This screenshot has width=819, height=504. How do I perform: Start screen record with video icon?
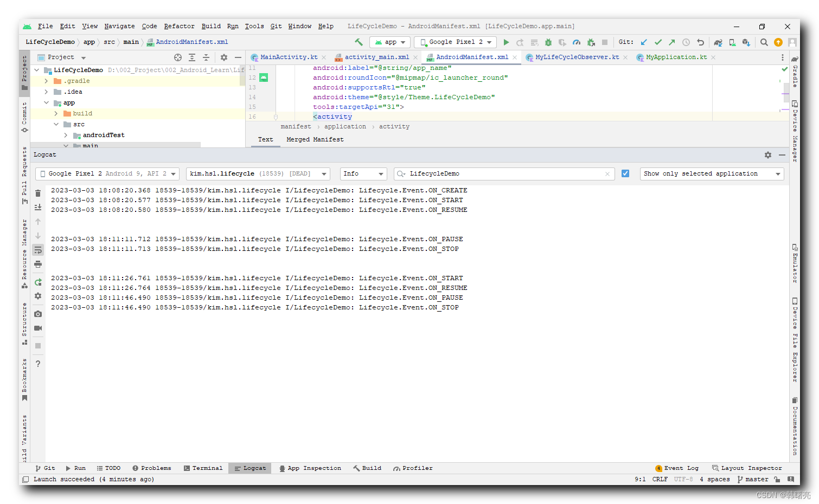click(38, 328)
